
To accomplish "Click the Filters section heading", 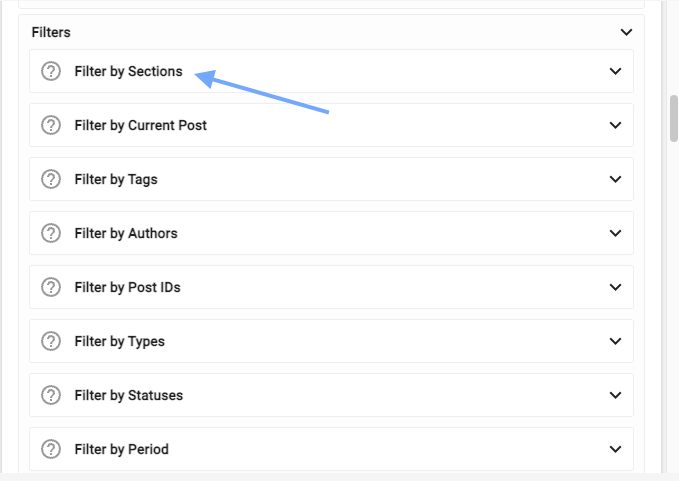I will (51, 33).
